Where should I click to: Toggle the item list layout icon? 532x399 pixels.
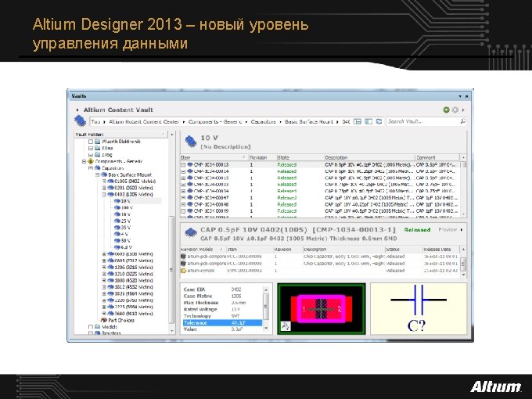click(358, 121)
